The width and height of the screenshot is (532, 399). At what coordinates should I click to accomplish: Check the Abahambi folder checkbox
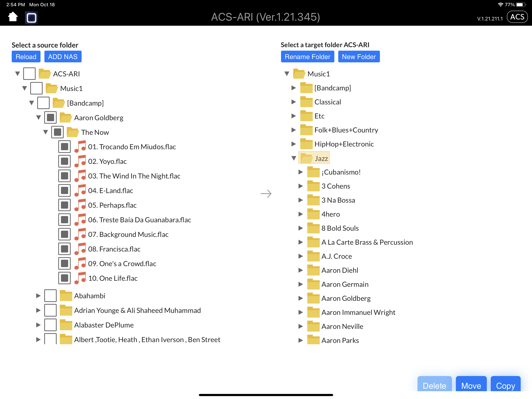point(50,296)
